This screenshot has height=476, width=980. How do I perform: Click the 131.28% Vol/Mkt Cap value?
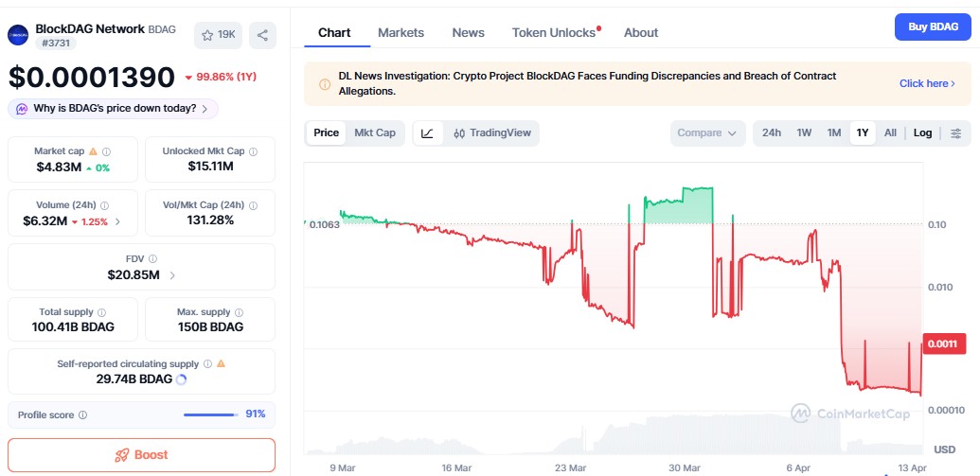[210, 220]
